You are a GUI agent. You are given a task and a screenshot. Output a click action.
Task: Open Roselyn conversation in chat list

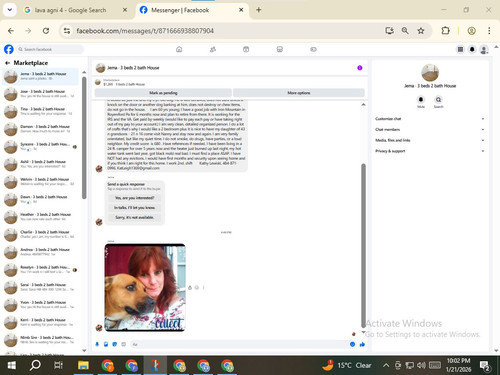click(x=41, y=270)
